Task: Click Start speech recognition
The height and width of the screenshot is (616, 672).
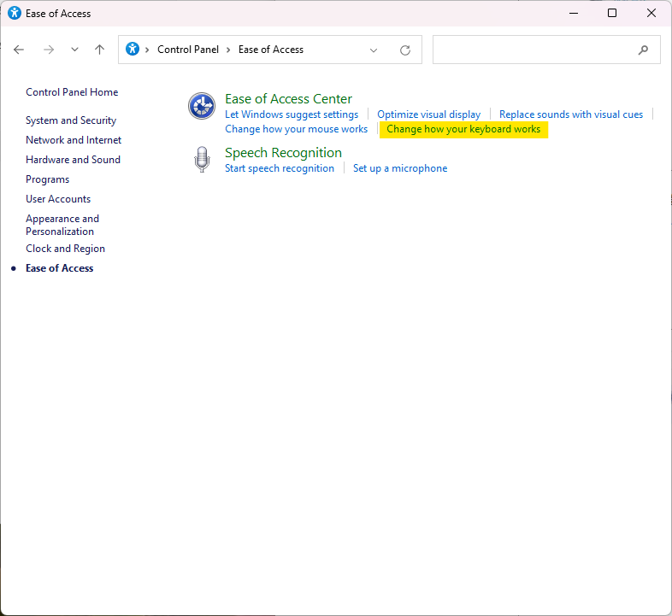Action: 280,168
